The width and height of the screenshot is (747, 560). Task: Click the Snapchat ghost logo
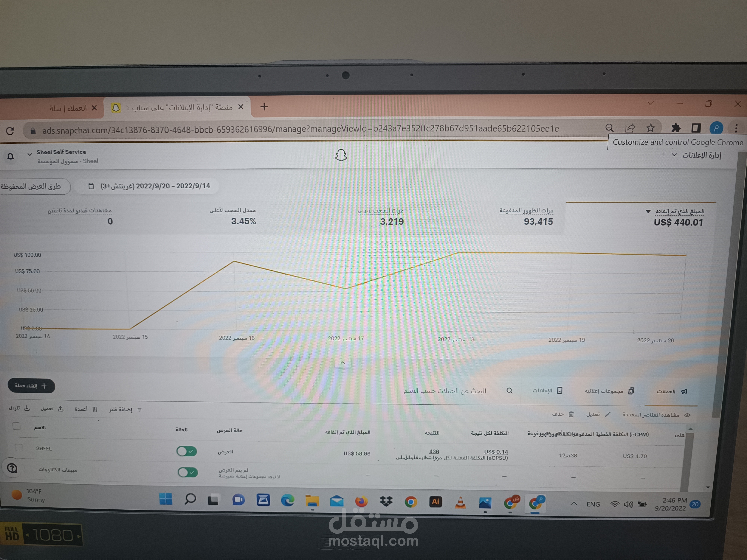[341, 155]
